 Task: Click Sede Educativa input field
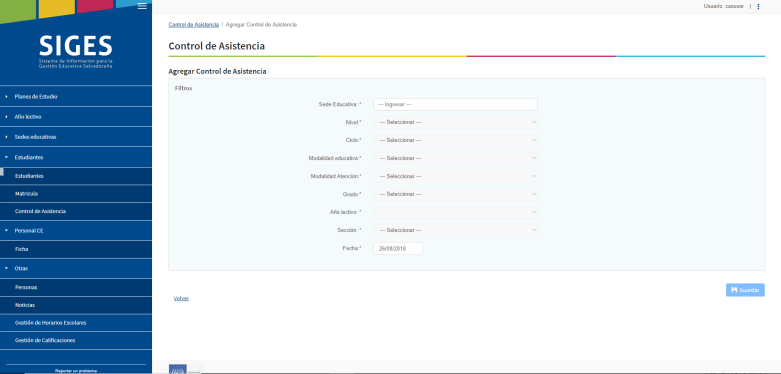455,105
